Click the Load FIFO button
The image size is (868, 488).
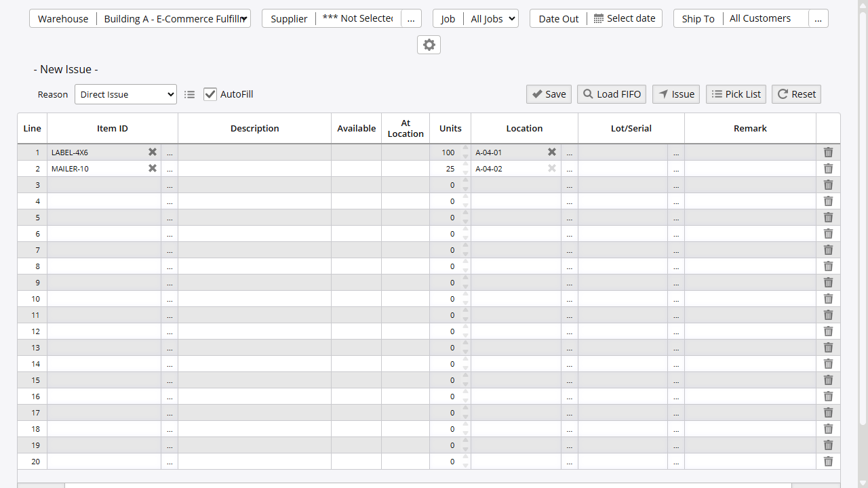point(611,94)
